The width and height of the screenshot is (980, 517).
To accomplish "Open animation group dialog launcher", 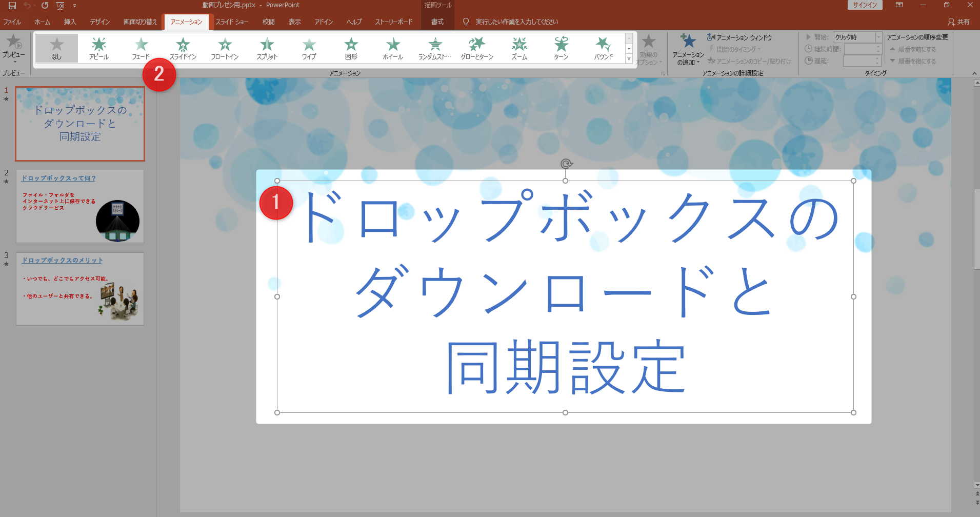I will point(663,74).
